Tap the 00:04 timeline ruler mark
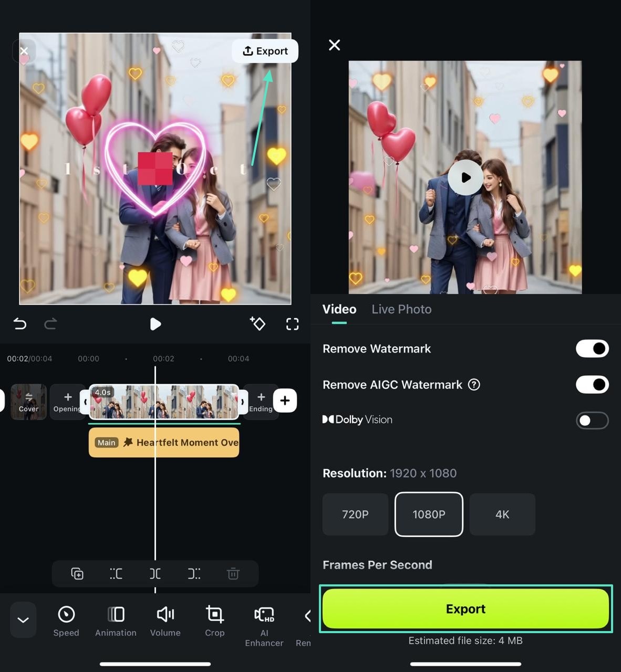Screen dimensions: 621x672 tap(239, 359)
